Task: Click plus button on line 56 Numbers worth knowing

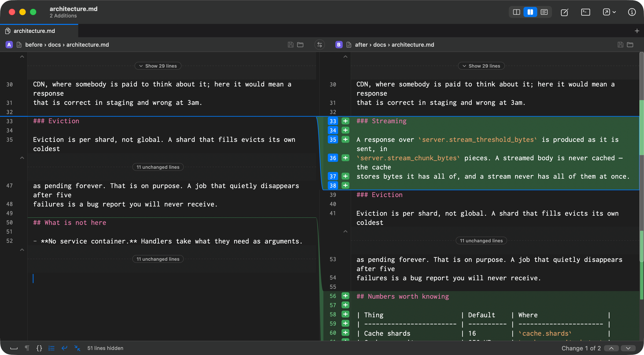Action: tap(345, 296)
